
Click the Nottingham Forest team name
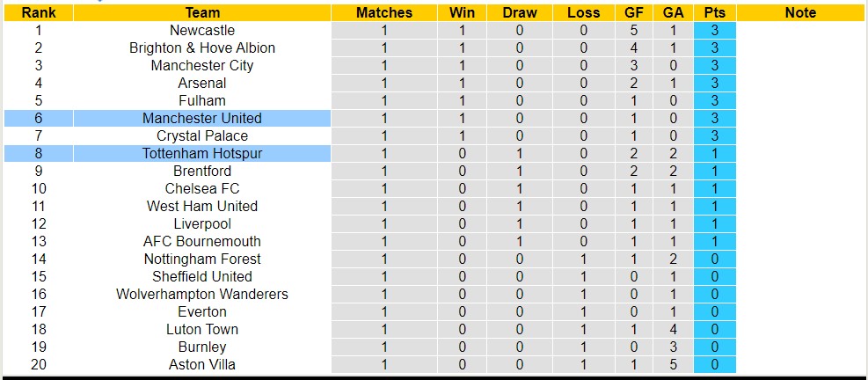202,259
